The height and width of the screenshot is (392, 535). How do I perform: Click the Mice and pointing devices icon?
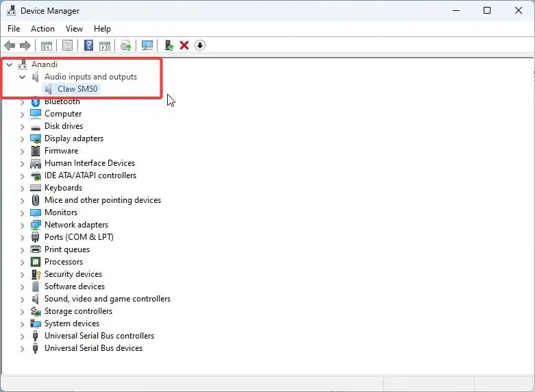tap(36, 200)
